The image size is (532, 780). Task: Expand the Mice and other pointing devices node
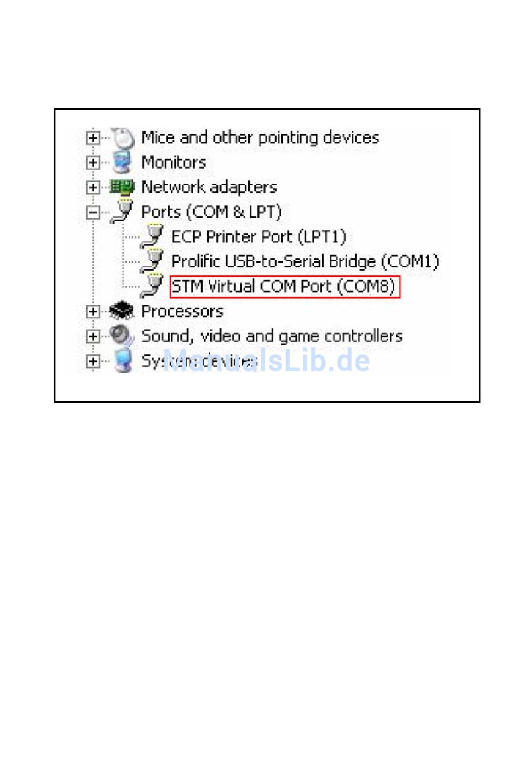94,138
